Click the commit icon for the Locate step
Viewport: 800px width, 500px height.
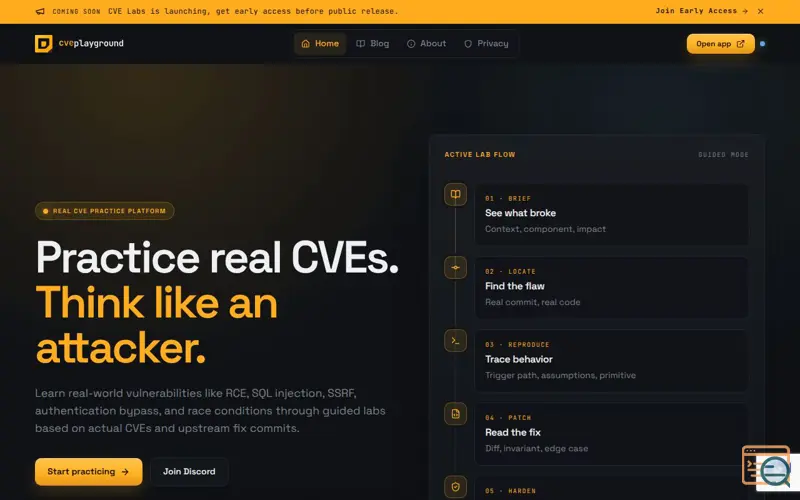[x=455, y=267]
